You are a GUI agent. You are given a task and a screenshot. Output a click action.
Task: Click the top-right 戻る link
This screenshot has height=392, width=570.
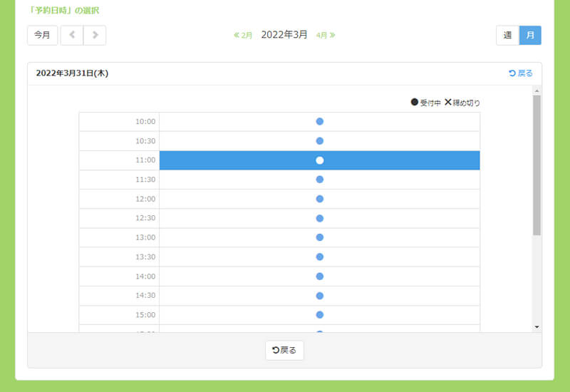(521, 73)
